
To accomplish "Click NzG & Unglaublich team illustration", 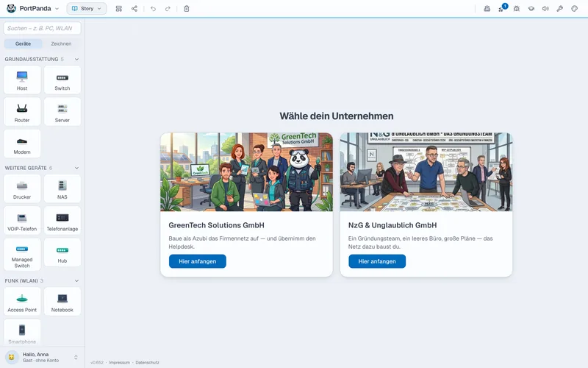I will coord(426,172).
